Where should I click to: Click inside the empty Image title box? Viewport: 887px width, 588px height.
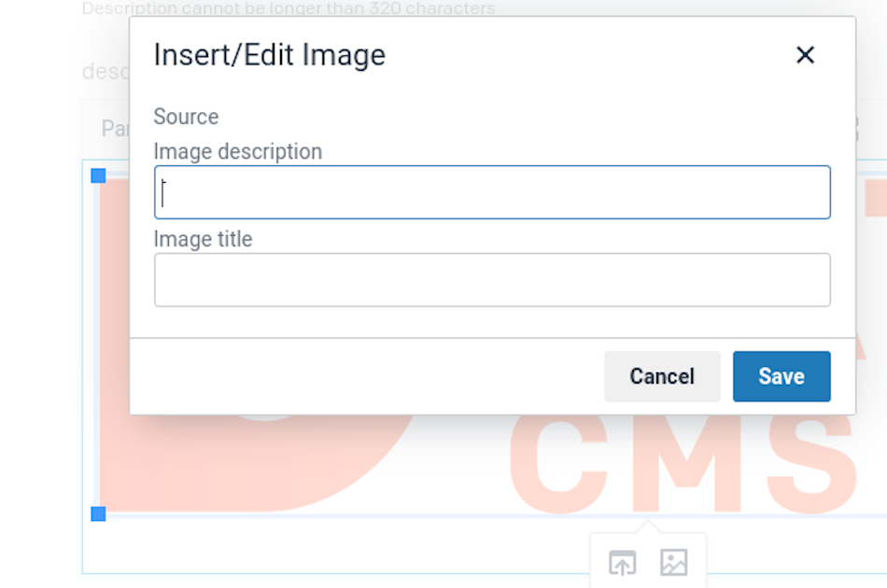click(492, 279)
